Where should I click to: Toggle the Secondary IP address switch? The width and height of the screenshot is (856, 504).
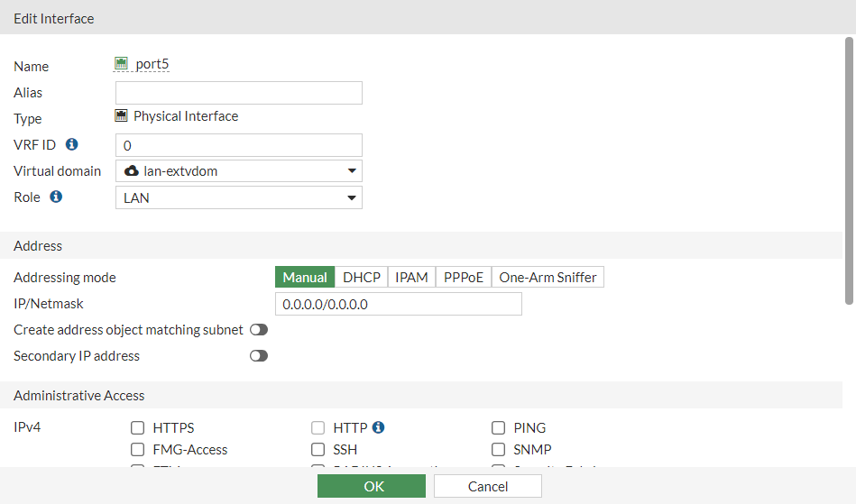pos(259,356)
